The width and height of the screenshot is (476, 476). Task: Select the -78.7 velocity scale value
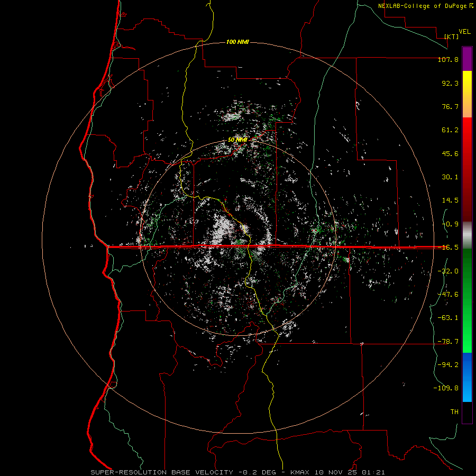(448, 342)
